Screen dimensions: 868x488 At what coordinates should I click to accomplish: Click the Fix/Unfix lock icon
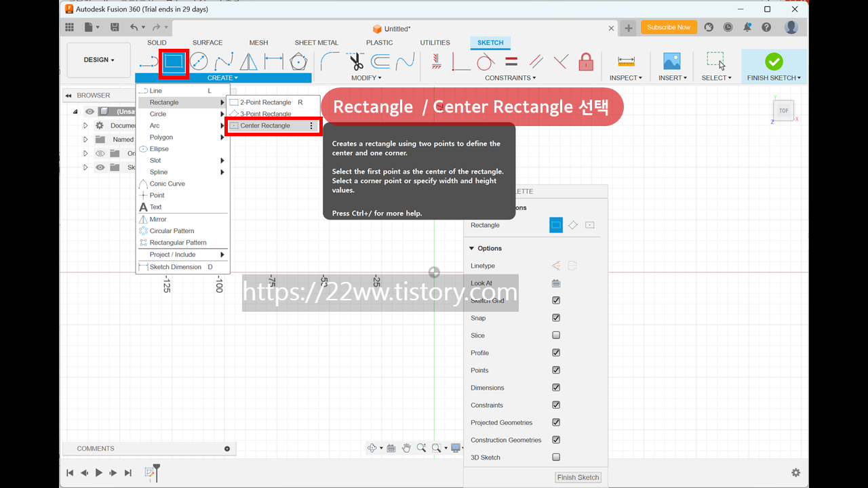click(586, 62)
